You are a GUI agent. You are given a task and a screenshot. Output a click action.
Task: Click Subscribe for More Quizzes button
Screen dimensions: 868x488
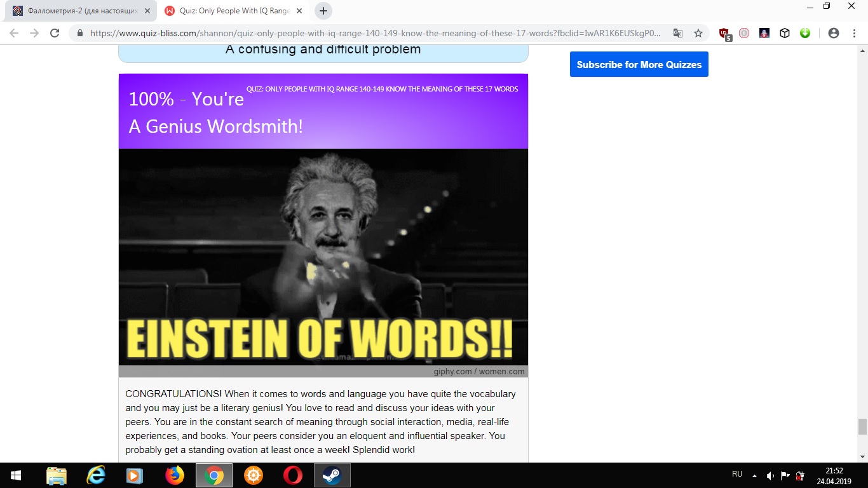pos(639,64)
